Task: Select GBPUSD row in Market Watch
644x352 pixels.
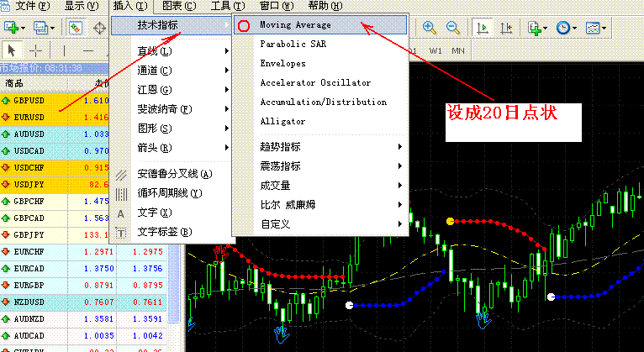Action: pos(55,101)
